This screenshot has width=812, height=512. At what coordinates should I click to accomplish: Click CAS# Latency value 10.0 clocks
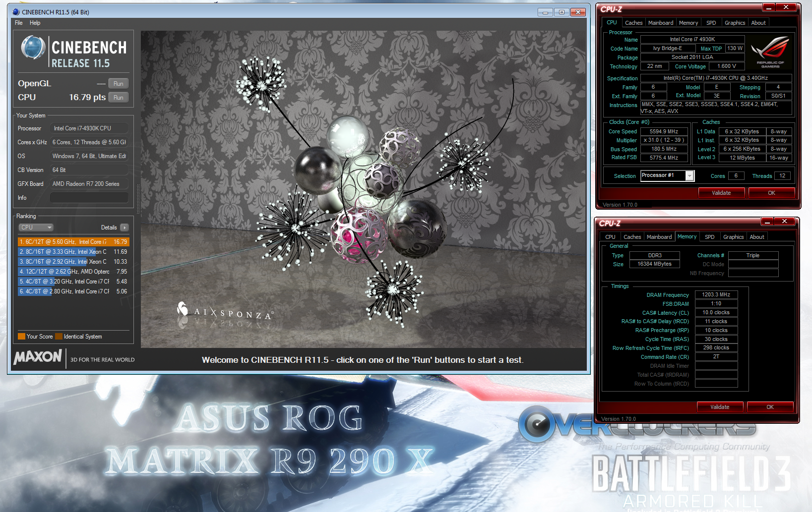coord(716,312)
